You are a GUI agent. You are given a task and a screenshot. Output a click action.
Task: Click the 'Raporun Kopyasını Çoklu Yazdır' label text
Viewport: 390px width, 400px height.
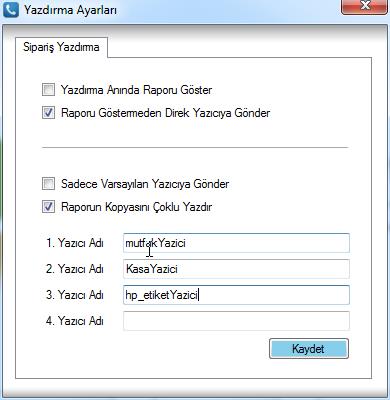[x=137, y=207]
